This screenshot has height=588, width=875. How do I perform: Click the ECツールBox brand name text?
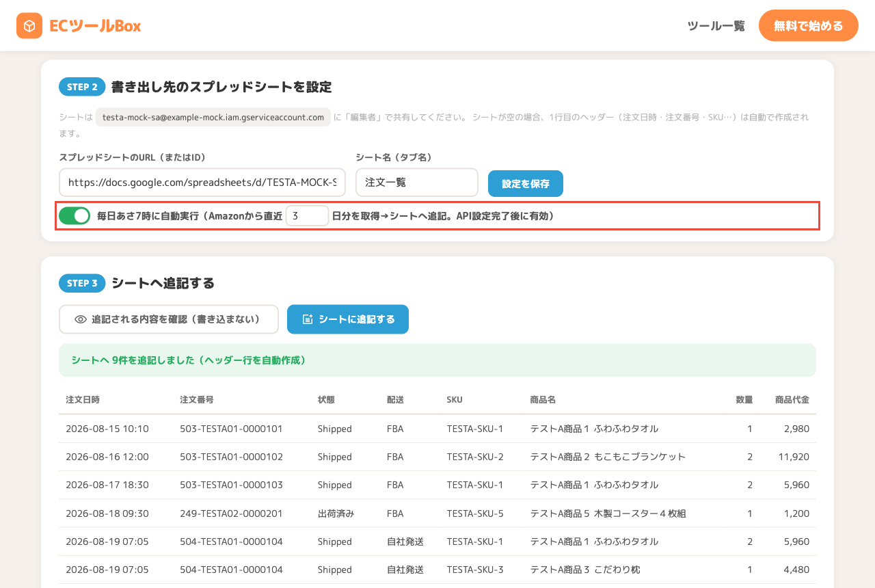pyautogui.click(x=95, y=26)
